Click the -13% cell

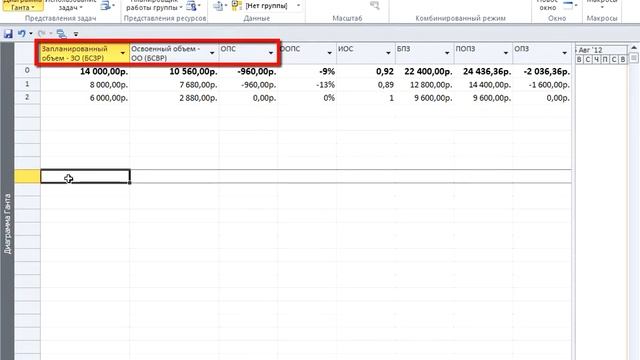[307, 84]
